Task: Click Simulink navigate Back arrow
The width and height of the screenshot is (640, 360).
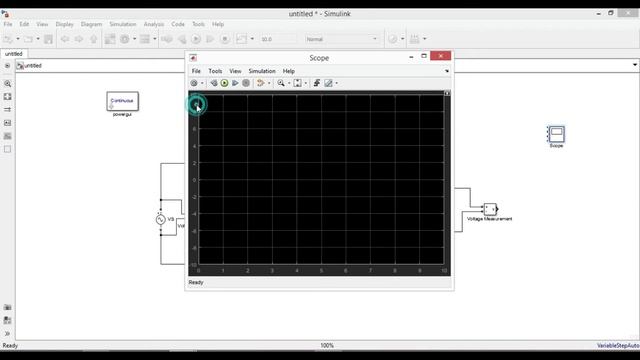Action: point(64,39)
